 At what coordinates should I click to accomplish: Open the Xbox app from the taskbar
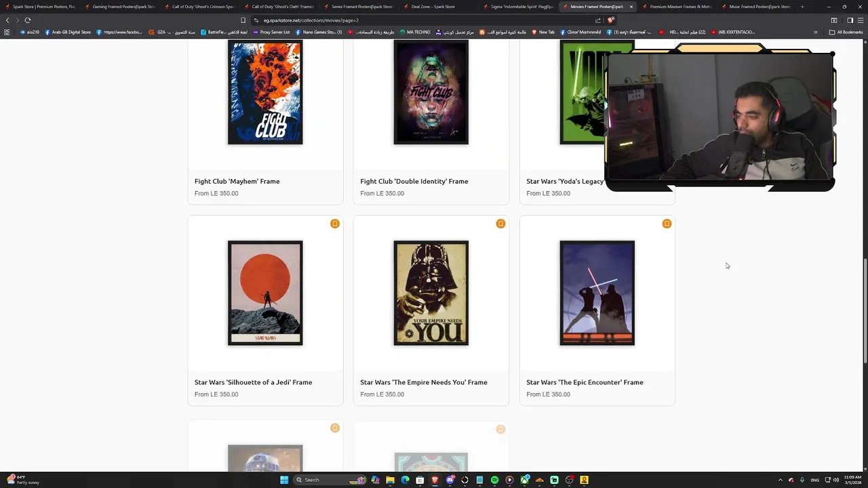tap(524, 480)
